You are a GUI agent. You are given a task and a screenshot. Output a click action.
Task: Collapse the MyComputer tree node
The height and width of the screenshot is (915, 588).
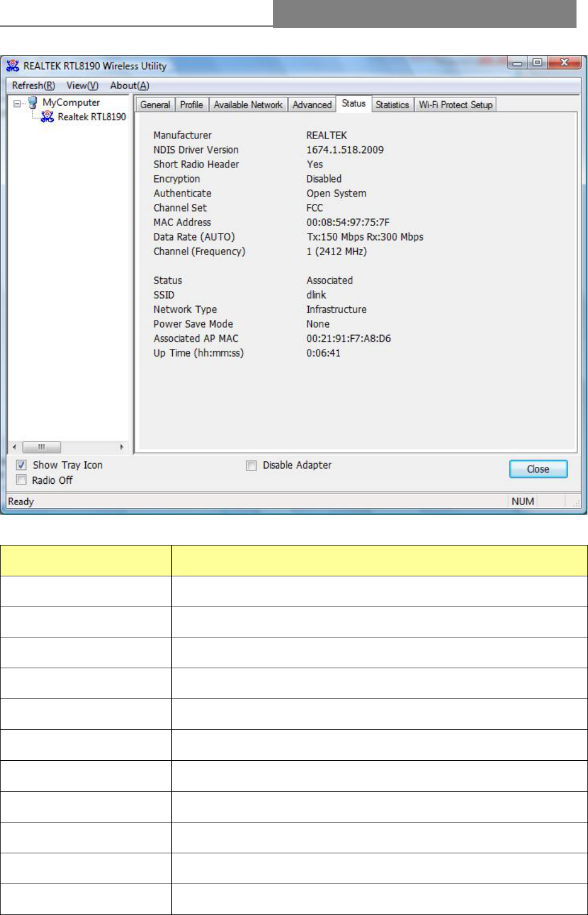click(x=18, y=103)
